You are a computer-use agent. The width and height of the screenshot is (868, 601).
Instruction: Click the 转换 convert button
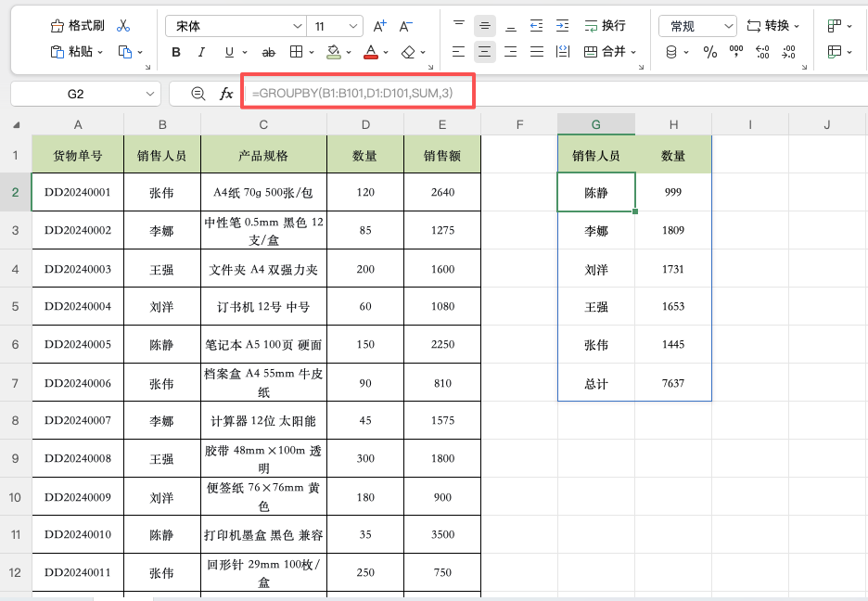pos(772,25)
